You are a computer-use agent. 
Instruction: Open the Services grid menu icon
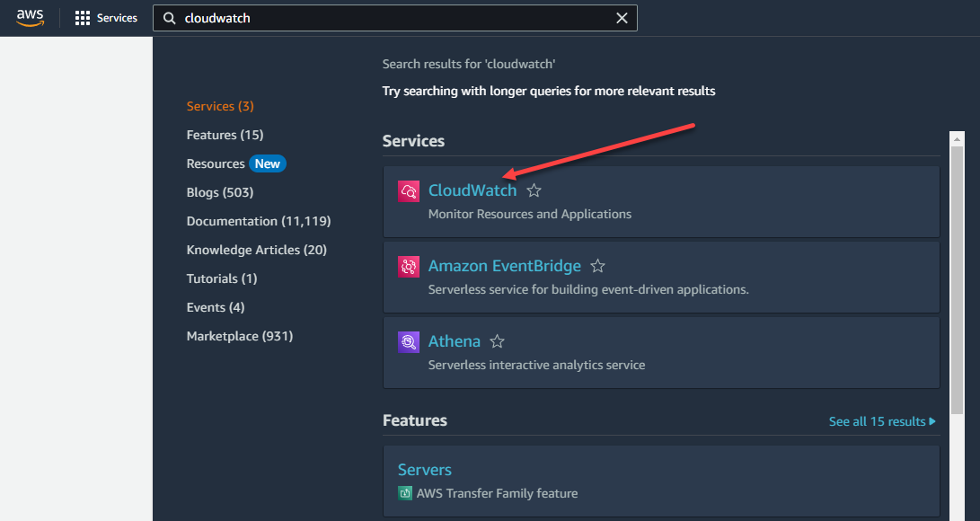pos(83,18)
